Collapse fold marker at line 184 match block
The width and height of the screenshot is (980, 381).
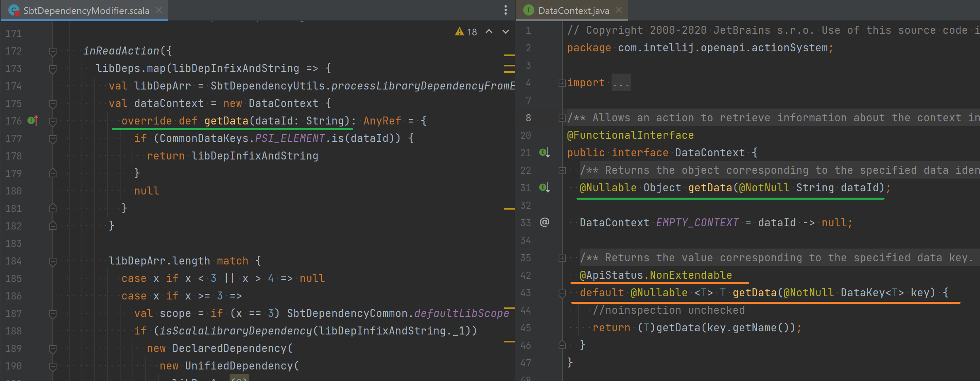click(53, 261)
